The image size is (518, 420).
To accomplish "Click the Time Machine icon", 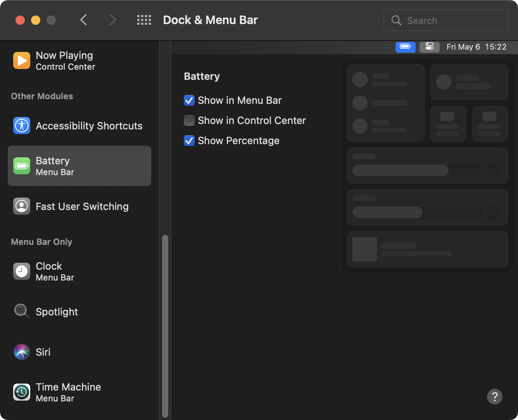I will point(22,392).
